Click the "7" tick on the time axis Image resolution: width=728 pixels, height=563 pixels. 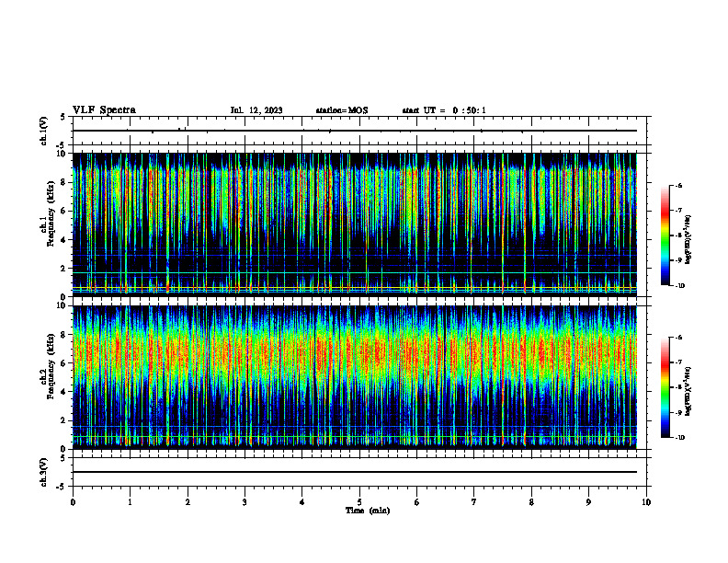pos(474,502)
